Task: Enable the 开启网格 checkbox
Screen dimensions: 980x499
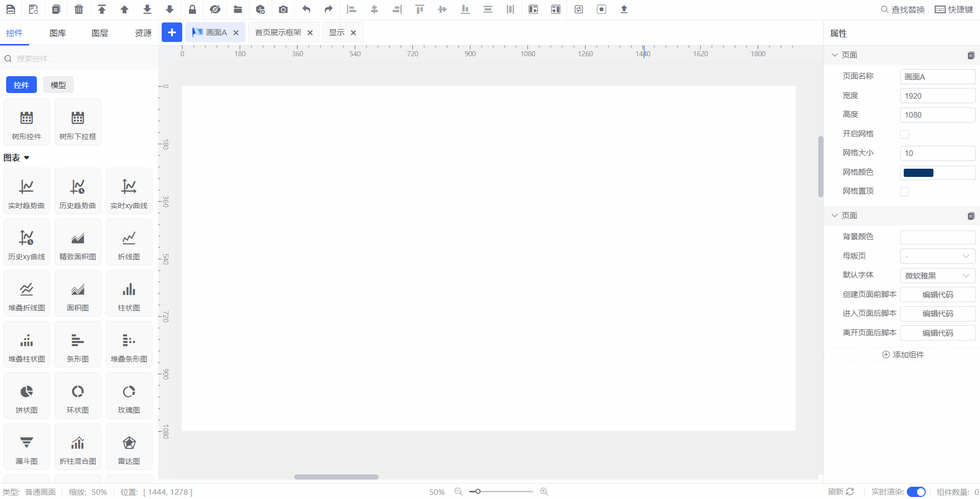Action: [904, 134]
